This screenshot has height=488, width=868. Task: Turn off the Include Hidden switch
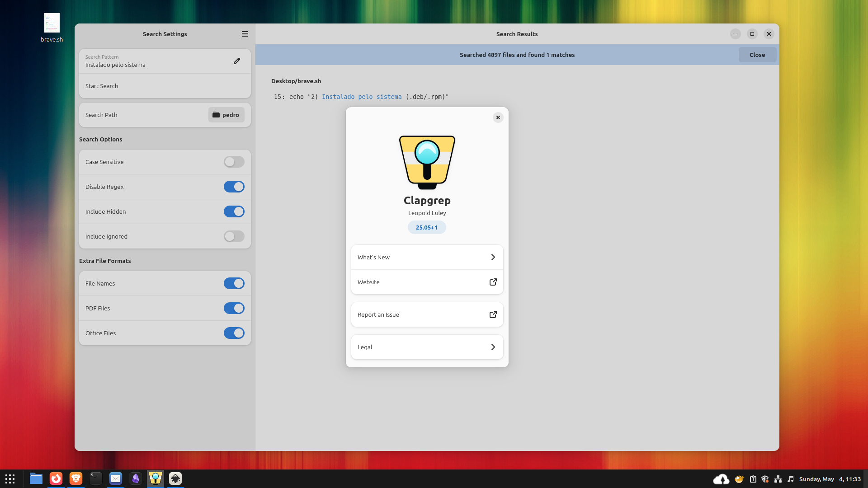[234, 211]
